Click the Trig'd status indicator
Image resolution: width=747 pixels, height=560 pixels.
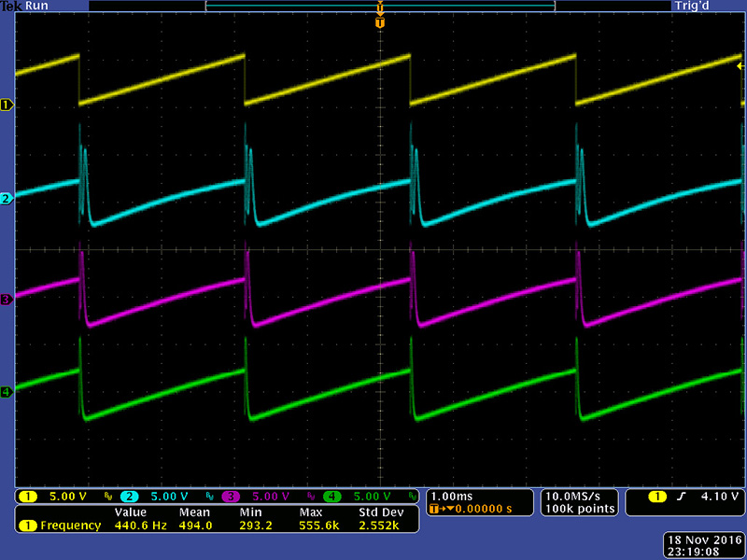pos(692,6)
